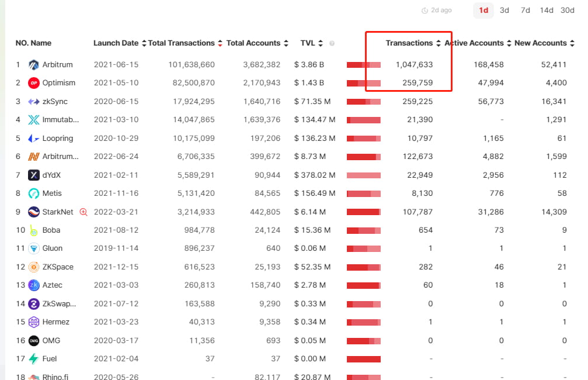Screen dimensions: 588x380
Task: Open the Arbitrum project link
Action: coord(56,64)
